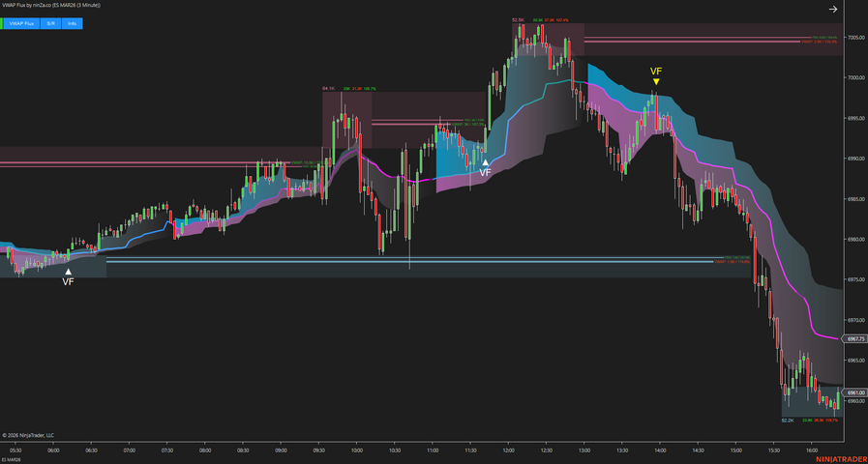Click the magenta 6967.75 VWAP price marker
The width and height of the screenshot is (868, 464).
854,338
